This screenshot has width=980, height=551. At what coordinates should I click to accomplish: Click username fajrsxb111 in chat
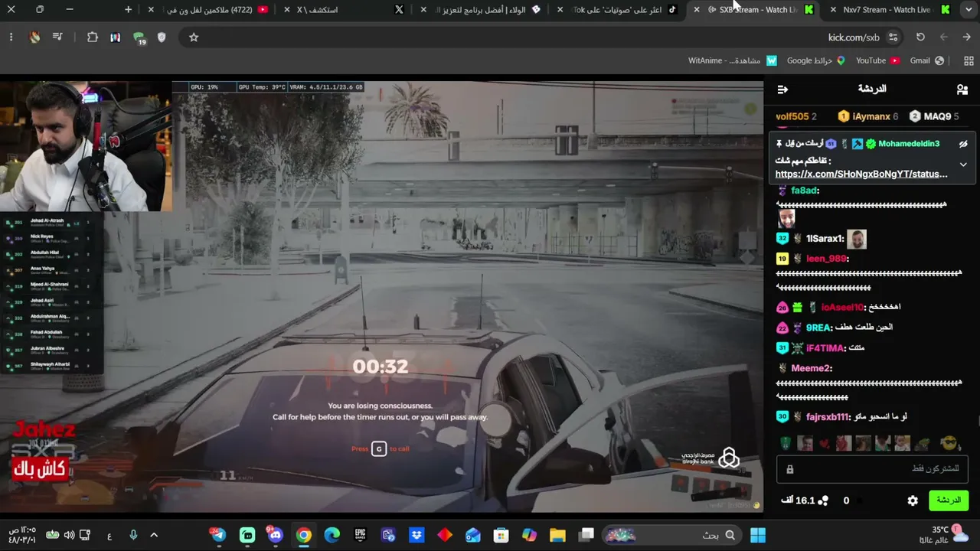827,417
